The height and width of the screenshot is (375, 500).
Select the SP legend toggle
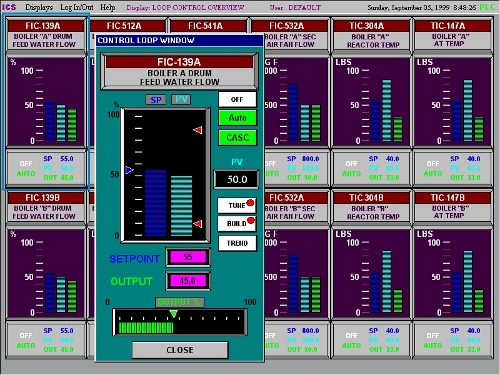click(x=156, y=100)
